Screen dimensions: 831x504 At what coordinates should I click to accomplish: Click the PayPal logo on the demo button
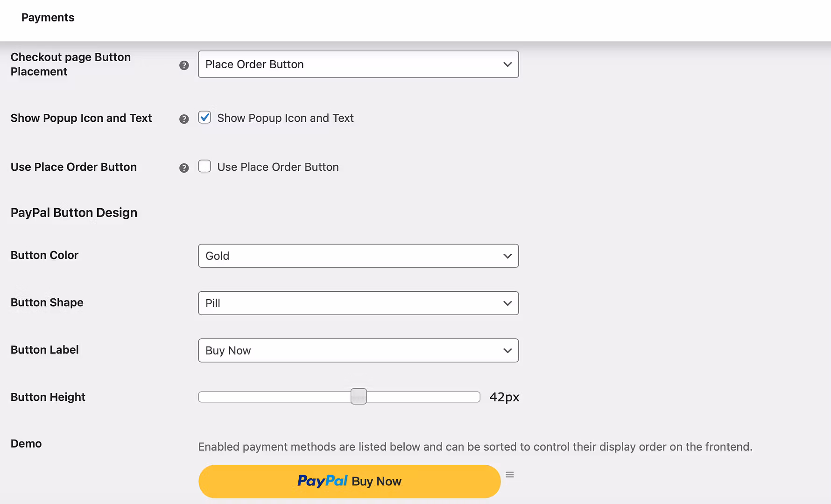[x=323, y=481]
